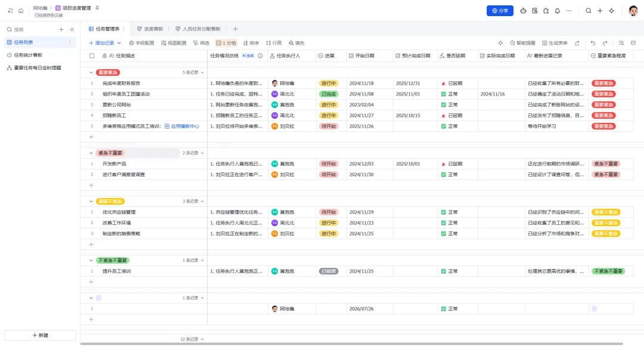This screenshot has width=644, height=346.
Task: Click the red 重要紧急 tag on 完成年度财务报告 row
Action: coord(603,84)
